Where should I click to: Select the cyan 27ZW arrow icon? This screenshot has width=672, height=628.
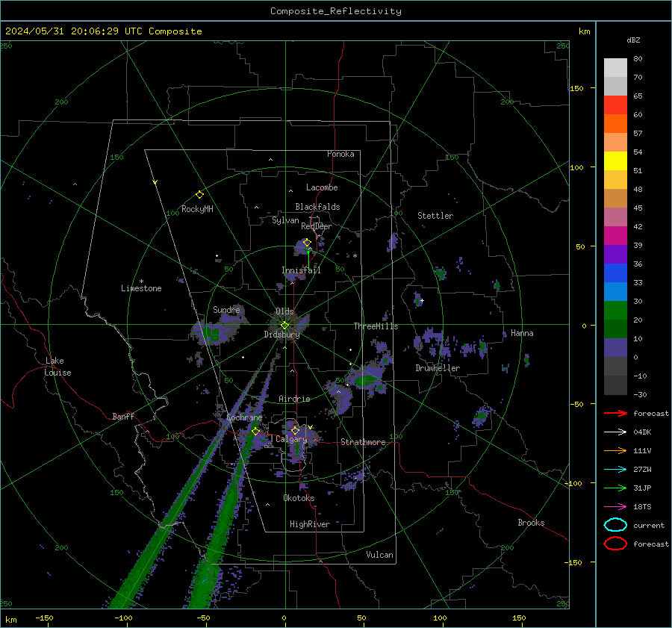click(x=615, y=470)
